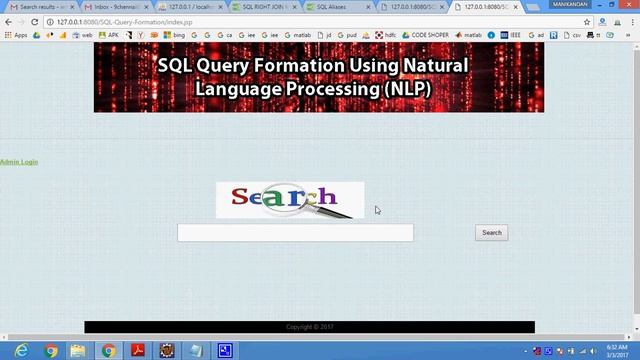The height and width of the screenshot is (360, 640).
Task: Open the Chrome three-dot menu
Action: pos(633,22)
